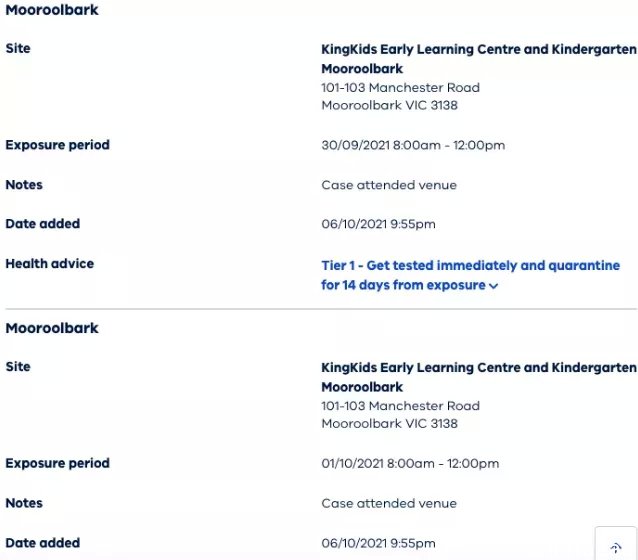
Task: Click the 'Site' label in second listing
Action: click(18, 367)
